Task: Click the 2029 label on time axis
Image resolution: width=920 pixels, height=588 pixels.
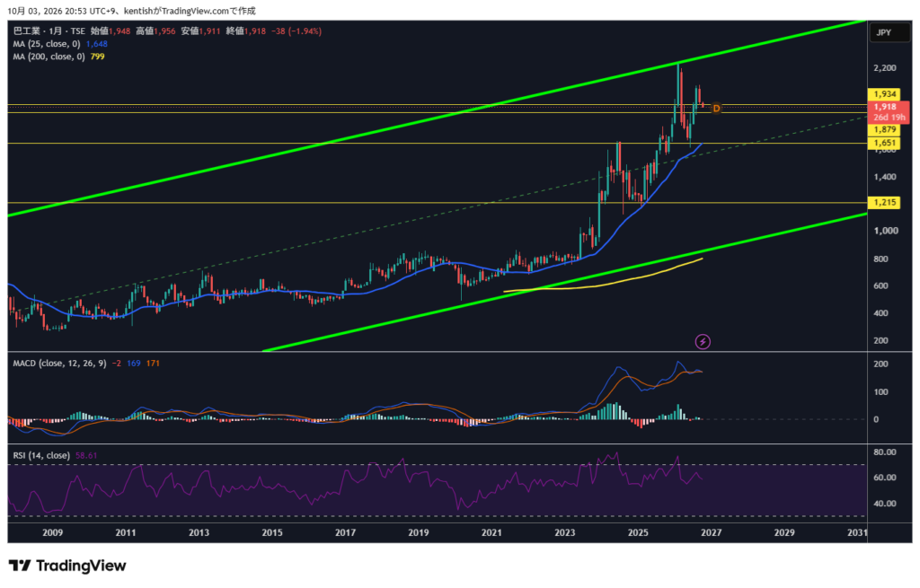Action: tap(784, 533)
